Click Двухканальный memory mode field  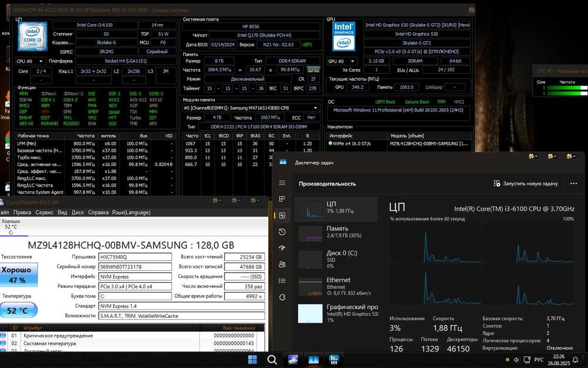(x=248, y=79)
